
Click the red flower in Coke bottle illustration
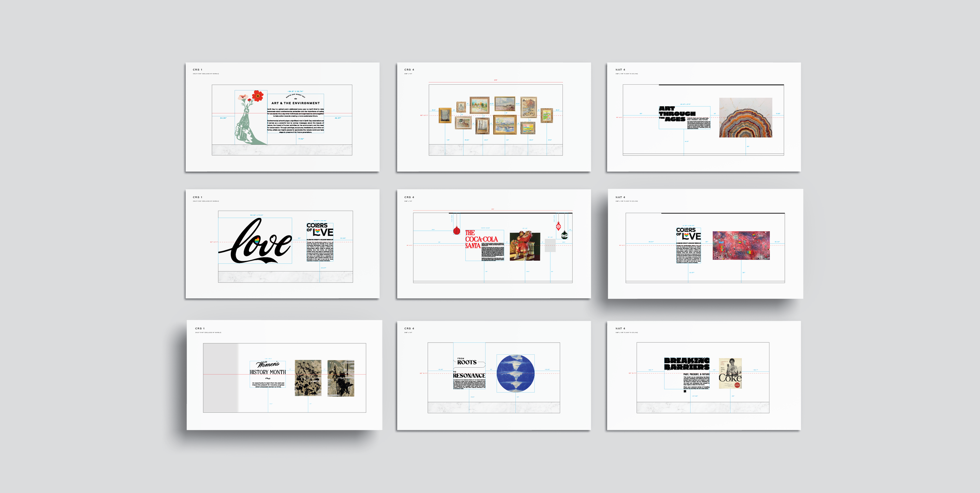(258, 95)
